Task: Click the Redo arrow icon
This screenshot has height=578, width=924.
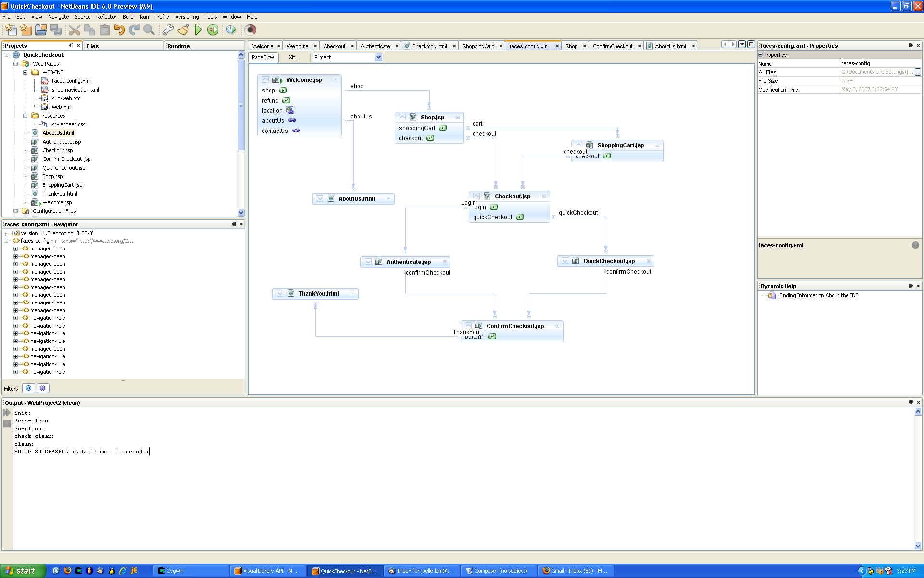Action: click(x=134, y=30)
